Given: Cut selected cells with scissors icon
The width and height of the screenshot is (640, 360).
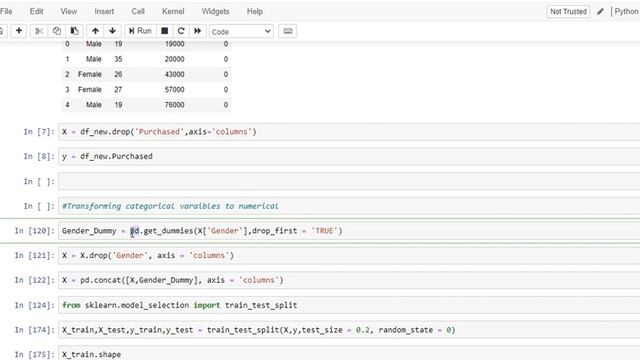Looking at the screenshot, I should 39,31.
